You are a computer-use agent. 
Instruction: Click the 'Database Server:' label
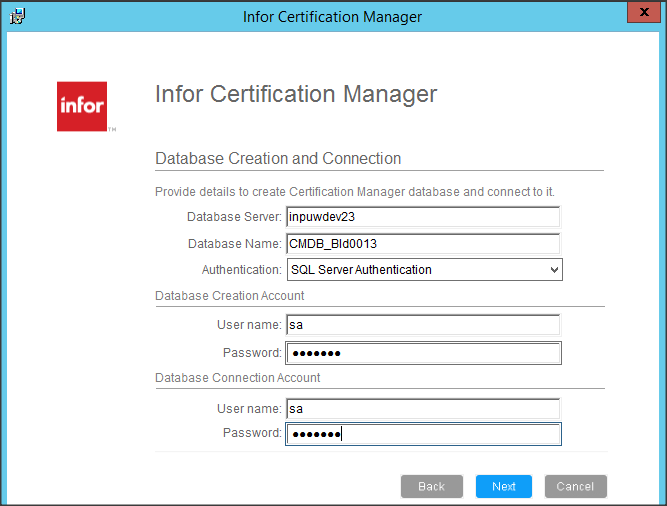tap(234, 217)
